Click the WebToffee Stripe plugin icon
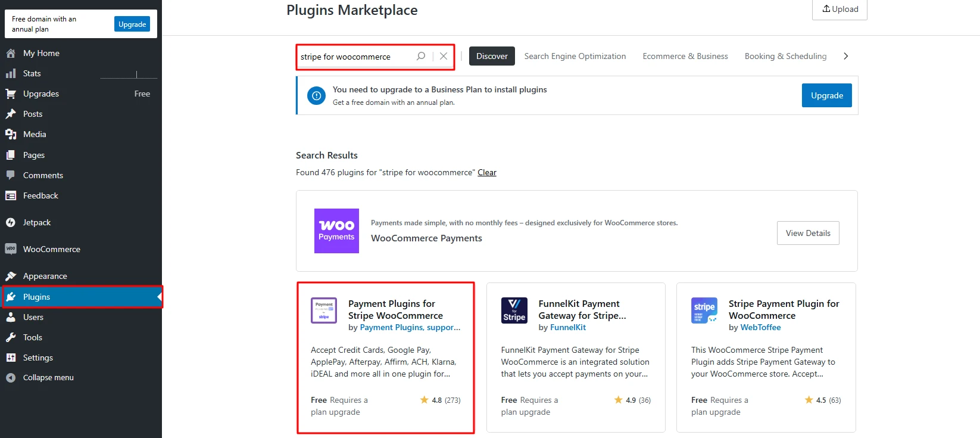Viewport: 980px width, 438px height. (704, 310)
